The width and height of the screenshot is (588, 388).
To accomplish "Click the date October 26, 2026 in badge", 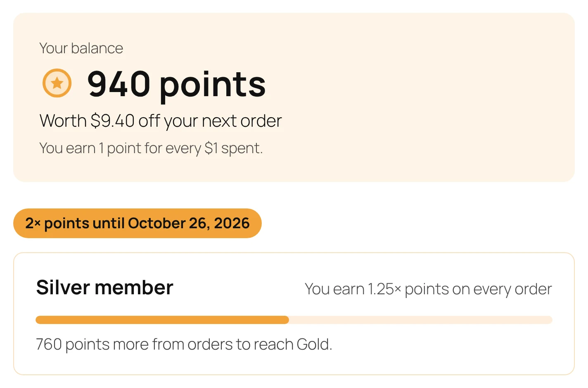I will tap(189, 223).
